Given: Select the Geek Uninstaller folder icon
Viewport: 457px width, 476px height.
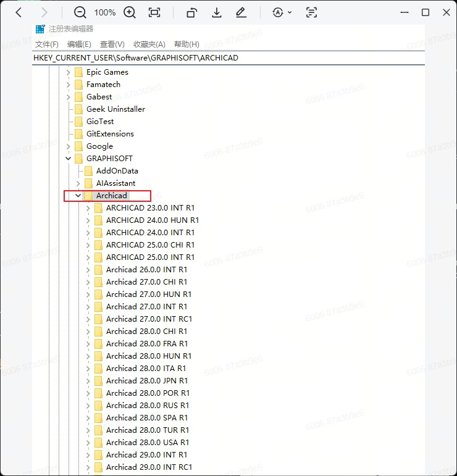Looking at the screenshot, I should 78,109.
